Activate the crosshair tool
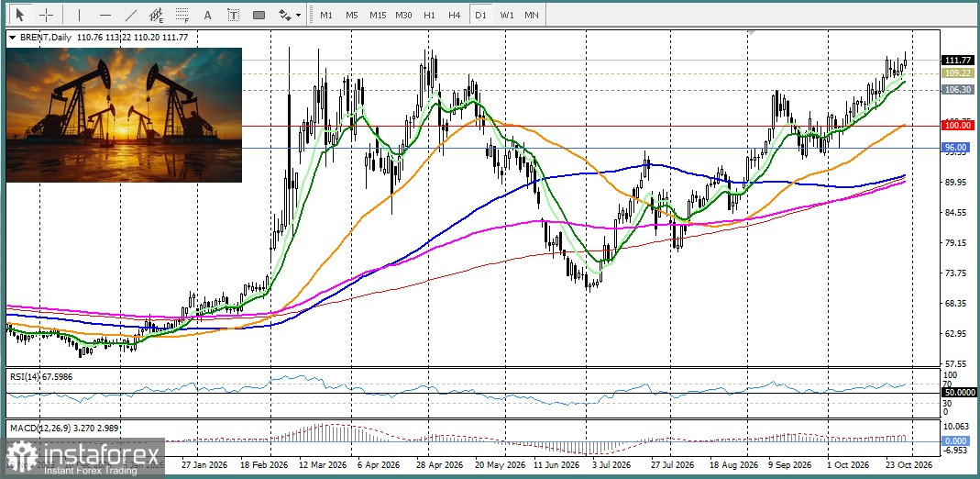 coord(47,15)
